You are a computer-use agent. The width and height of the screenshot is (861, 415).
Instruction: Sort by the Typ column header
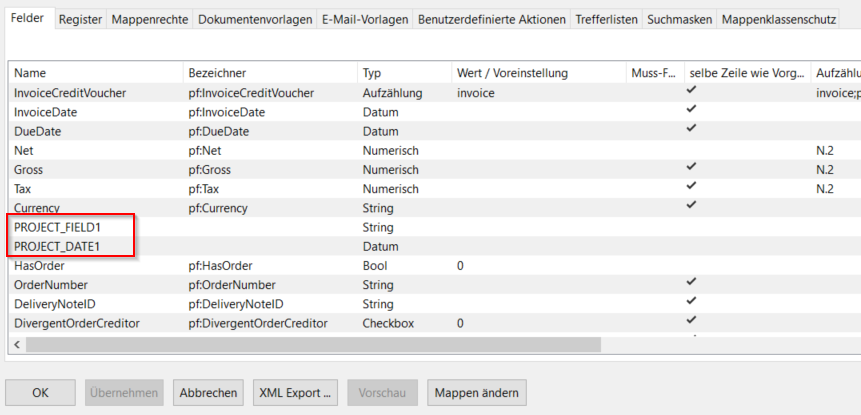pos(372,73)
